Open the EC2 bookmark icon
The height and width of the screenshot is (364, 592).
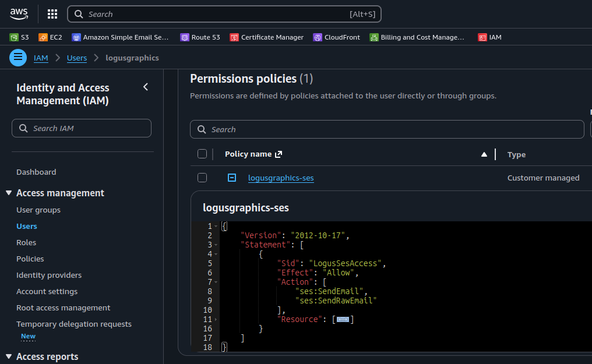pos(43,37)
